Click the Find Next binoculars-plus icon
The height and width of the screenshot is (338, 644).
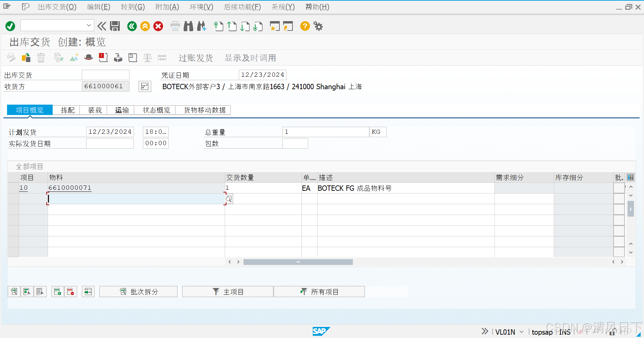click(x=202, y=26)
